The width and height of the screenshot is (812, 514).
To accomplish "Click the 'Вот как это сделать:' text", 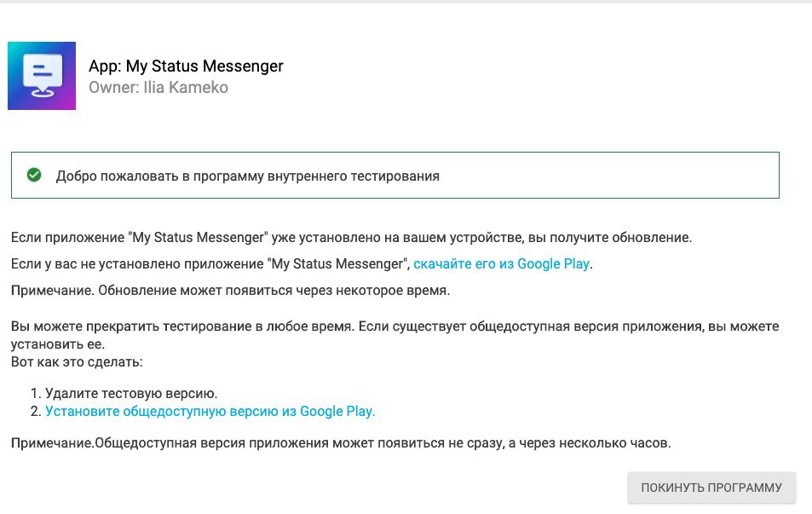I will click(x=77, y=361).
